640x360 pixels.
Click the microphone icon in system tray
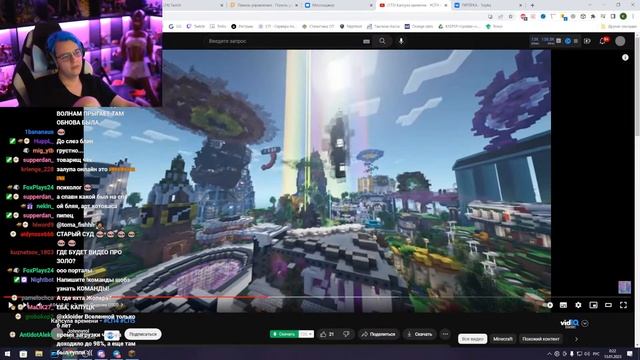(571, 354)
